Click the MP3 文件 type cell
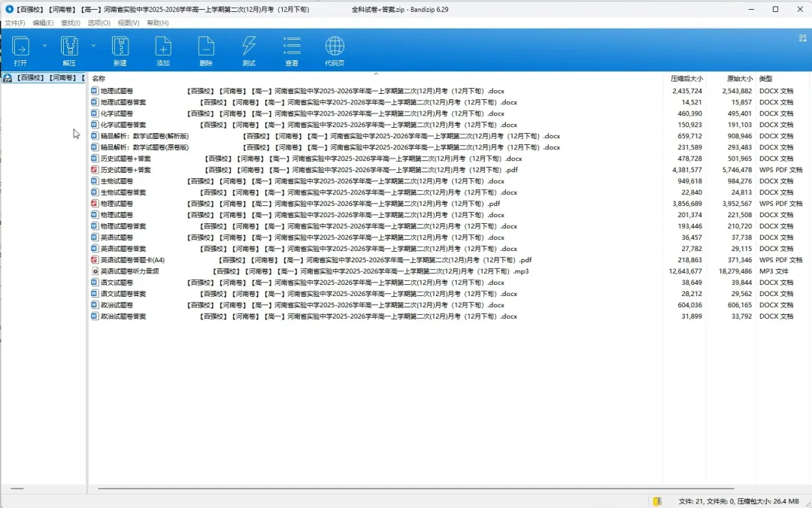 (774, 271)
